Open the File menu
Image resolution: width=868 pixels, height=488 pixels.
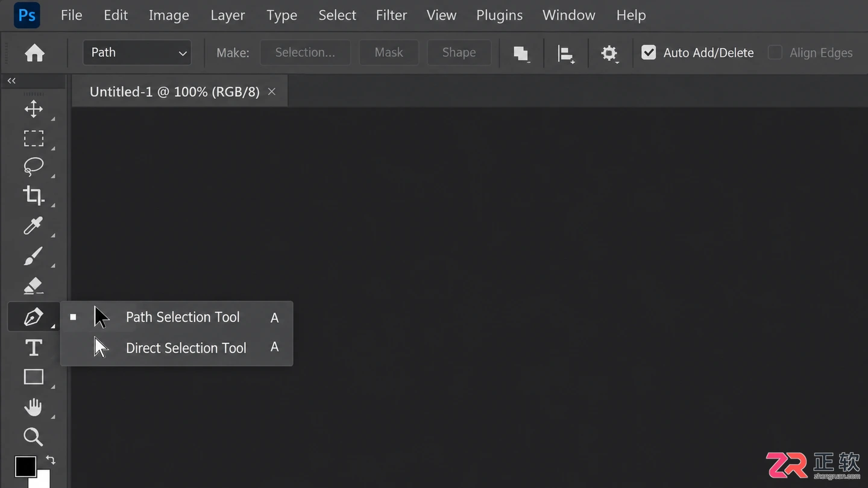click(x=71, y=15)
